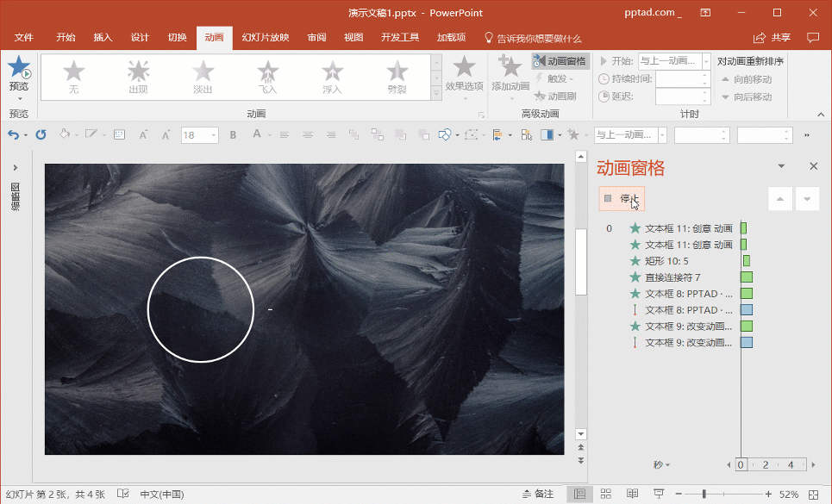Switch to 幻灯片浏览 (Slide Sorter) view icon

click(606, 493)
